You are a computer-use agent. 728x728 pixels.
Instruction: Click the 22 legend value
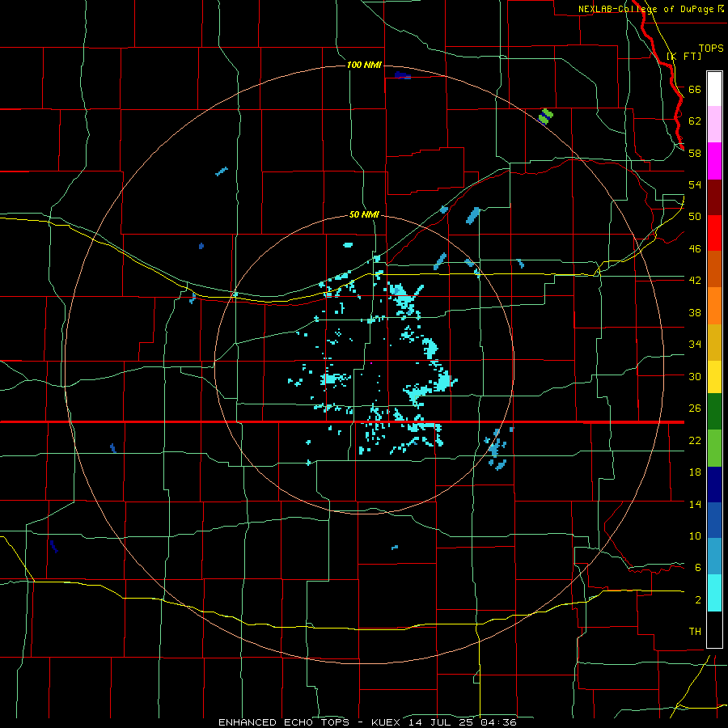point(695,440)
